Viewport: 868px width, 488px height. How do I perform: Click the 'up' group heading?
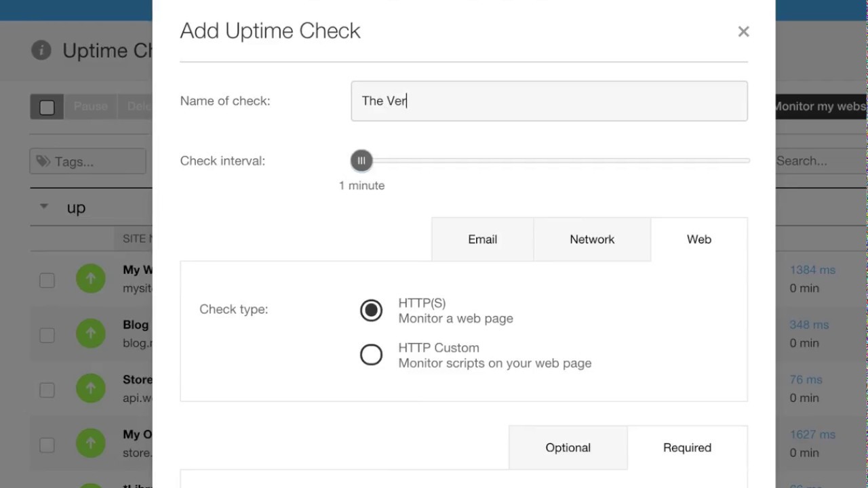[x=76, y=207]
